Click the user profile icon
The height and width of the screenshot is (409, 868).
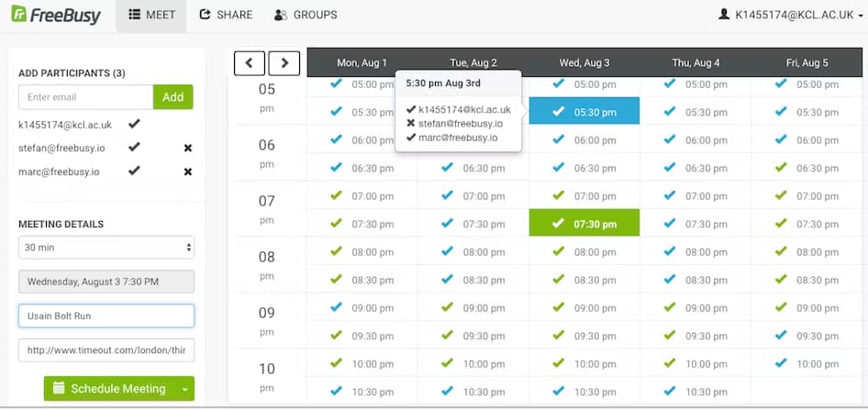point(724,15)
